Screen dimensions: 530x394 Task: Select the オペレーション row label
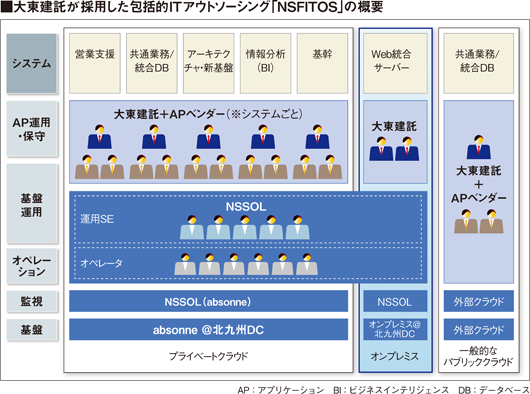coord(31,266)
